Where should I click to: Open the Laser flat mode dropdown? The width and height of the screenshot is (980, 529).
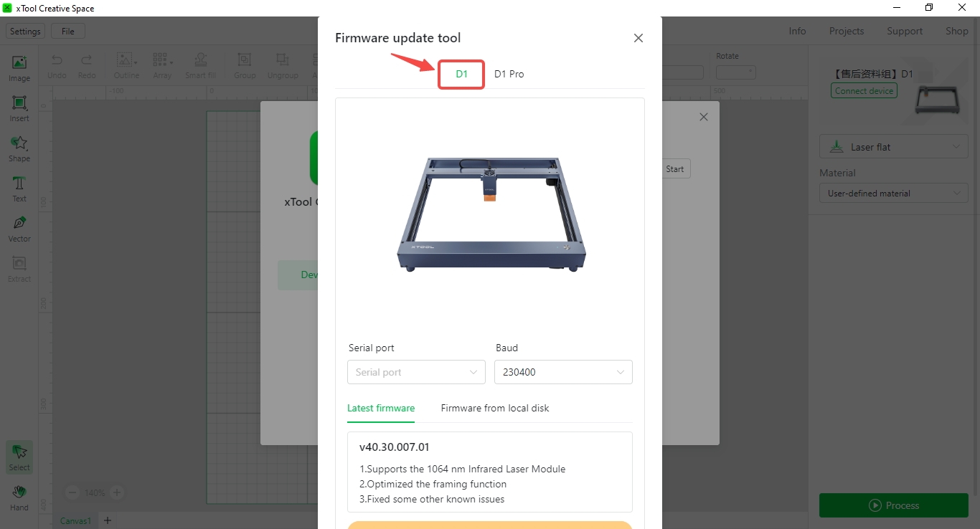pyautogui.click(x=894, y=147)
